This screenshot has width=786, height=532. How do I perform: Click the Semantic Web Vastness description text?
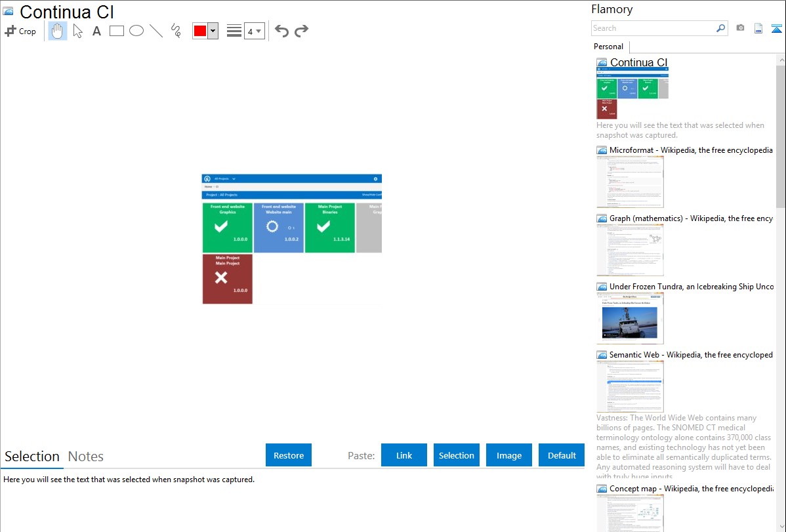684,446
